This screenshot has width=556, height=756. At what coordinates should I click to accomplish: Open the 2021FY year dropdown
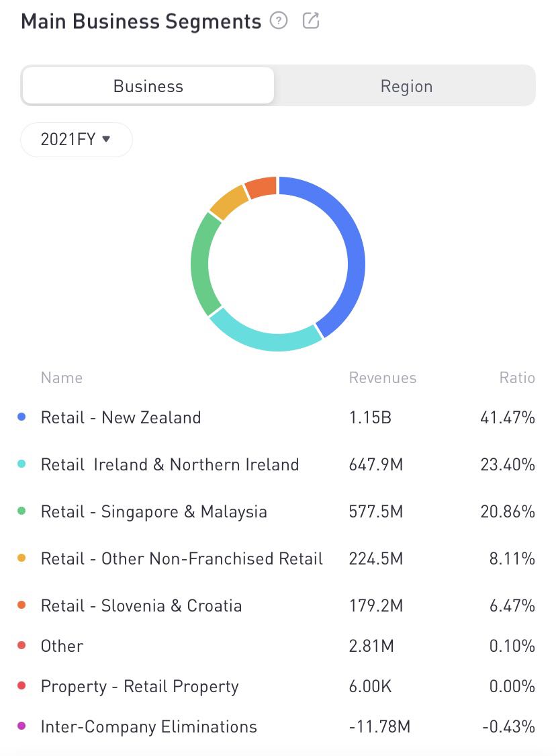point(76,140)
